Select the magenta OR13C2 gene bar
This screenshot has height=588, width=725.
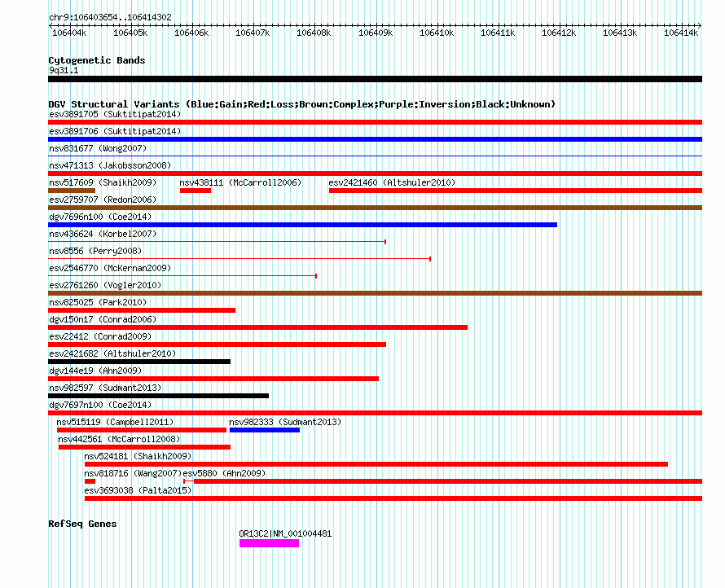tap(269, 543)
